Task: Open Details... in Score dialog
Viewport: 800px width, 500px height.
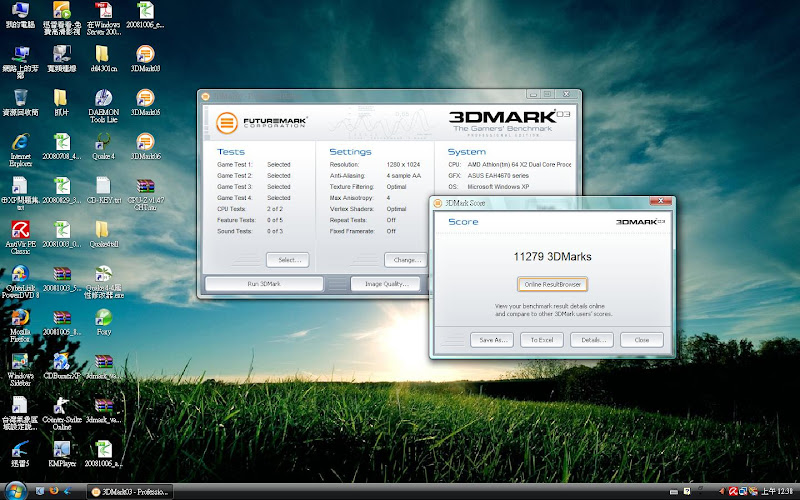Action: point(592,340)
